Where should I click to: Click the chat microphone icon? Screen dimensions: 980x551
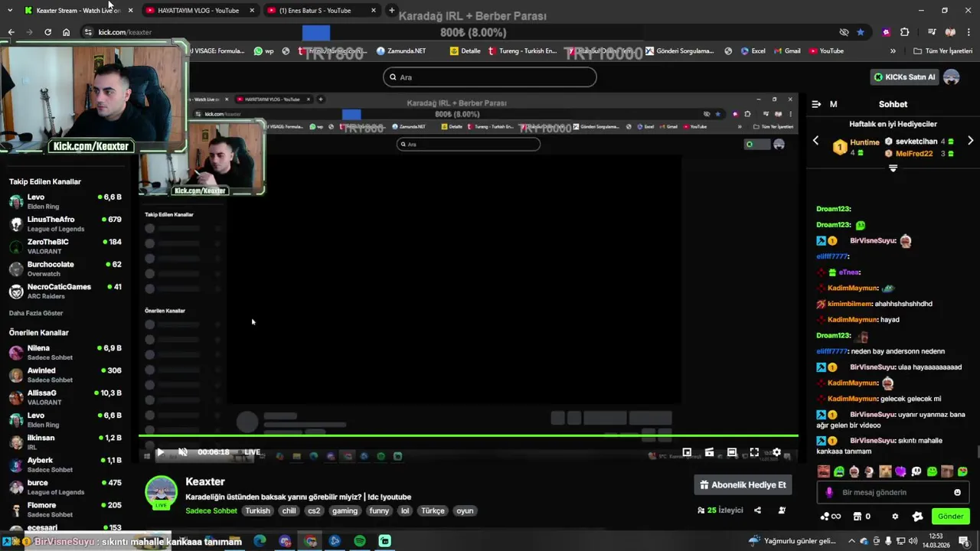point(829,492)
